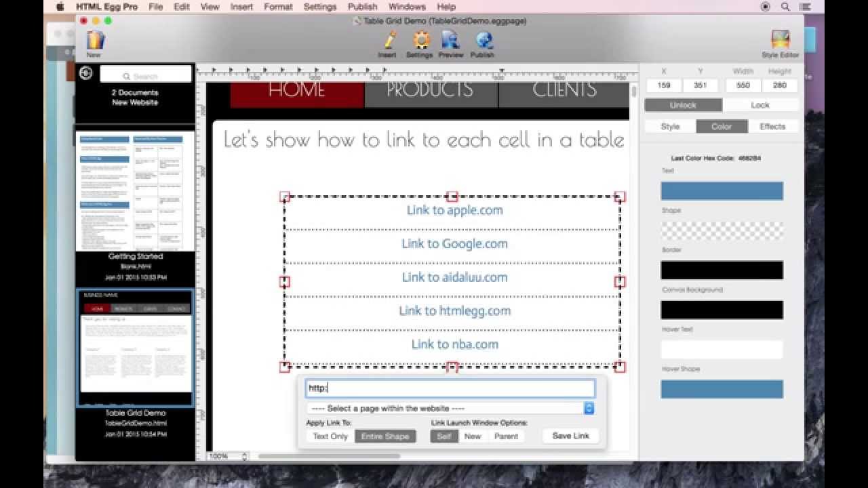
Task: Open the Edit menu
Action: 181,7
